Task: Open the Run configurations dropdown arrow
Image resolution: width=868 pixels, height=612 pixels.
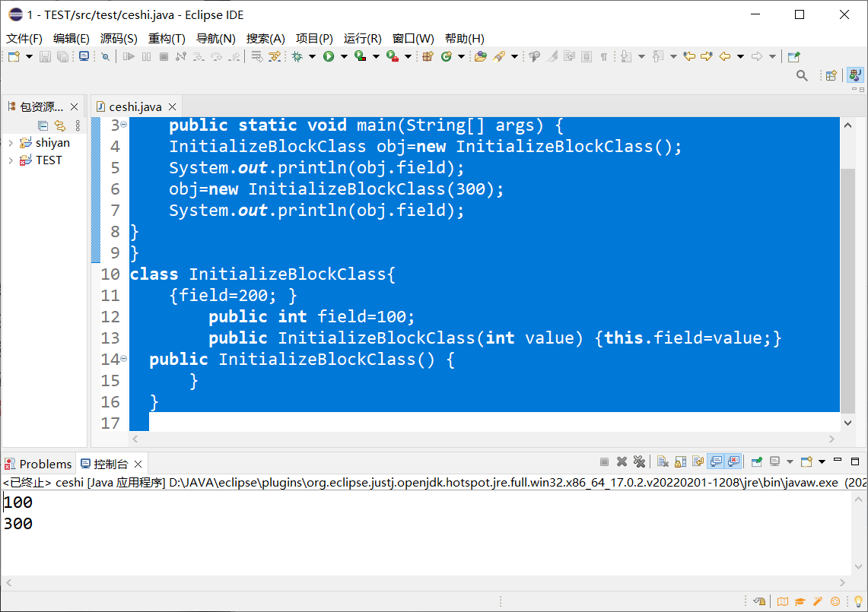Action: click(344, 56)
